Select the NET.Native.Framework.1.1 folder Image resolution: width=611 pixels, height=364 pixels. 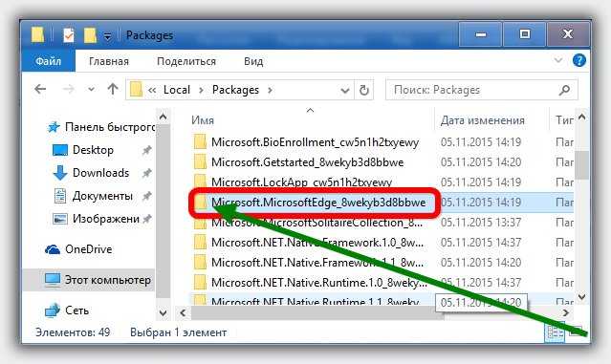coord(317,263)
